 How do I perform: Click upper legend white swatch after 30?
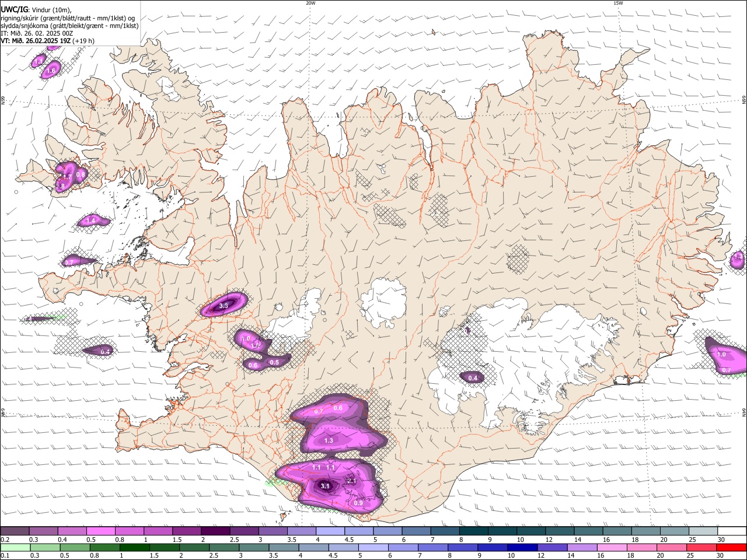tap(732, 531)
